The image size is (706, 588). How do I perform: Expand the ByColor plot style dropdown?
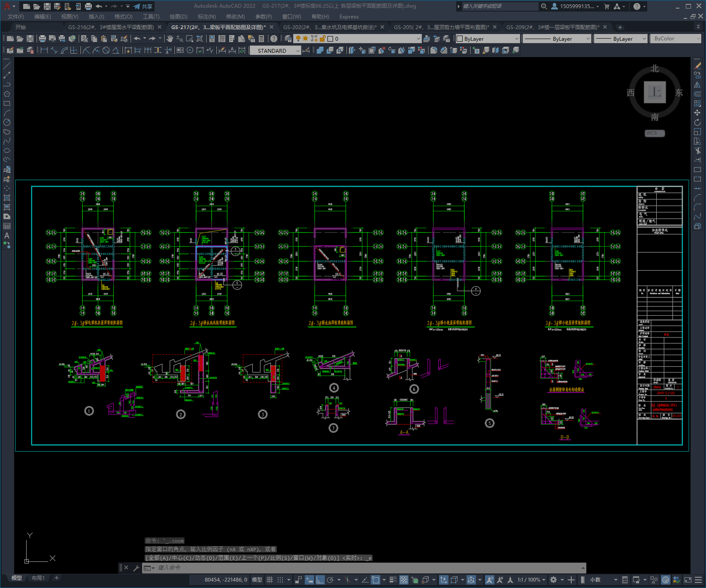tap(675, 39)
